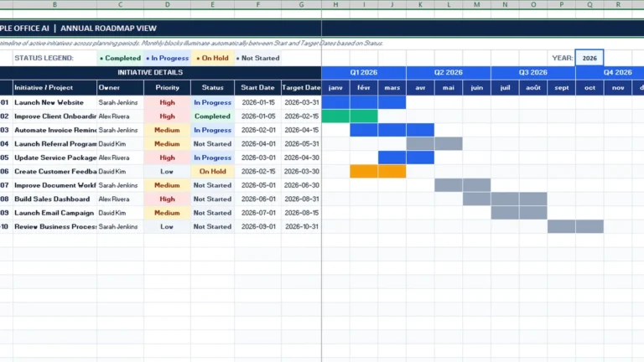Click the 'oct' month header

589,87
